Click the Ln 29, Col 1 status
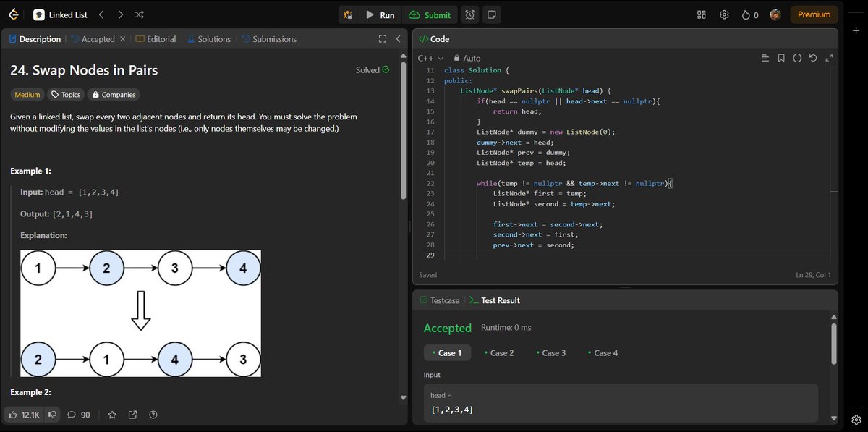 tap(813, 275)
